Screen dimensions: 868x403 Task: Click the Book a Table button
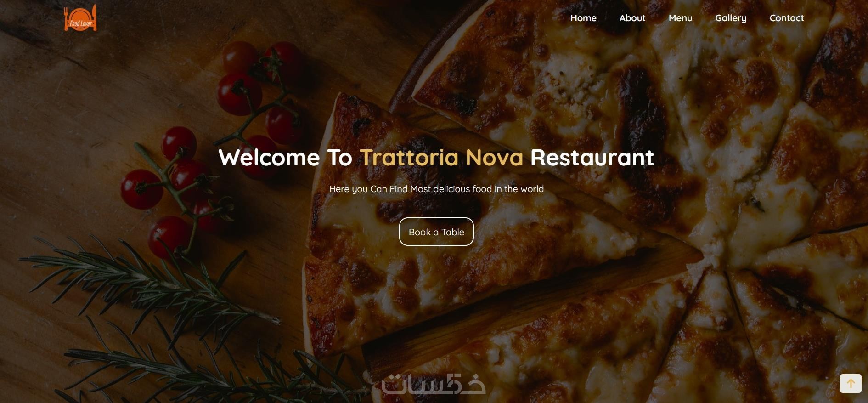click(436, 232)
